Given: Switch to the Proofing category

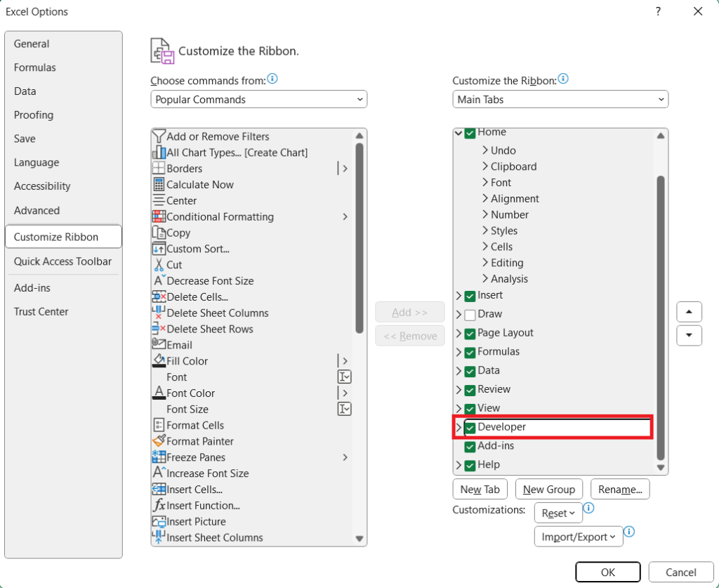Looking at the screenshot, I should tap(33, 115).
